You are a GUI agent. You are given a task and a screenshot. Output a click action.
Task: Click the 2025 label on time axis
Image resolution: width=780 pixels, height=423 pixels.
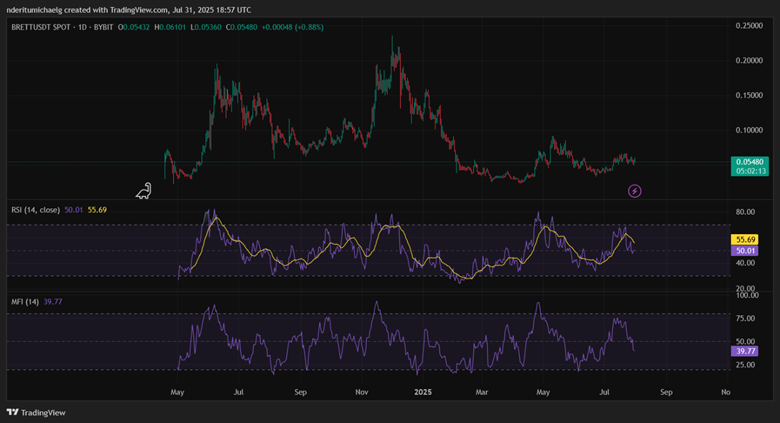point(424,393)
